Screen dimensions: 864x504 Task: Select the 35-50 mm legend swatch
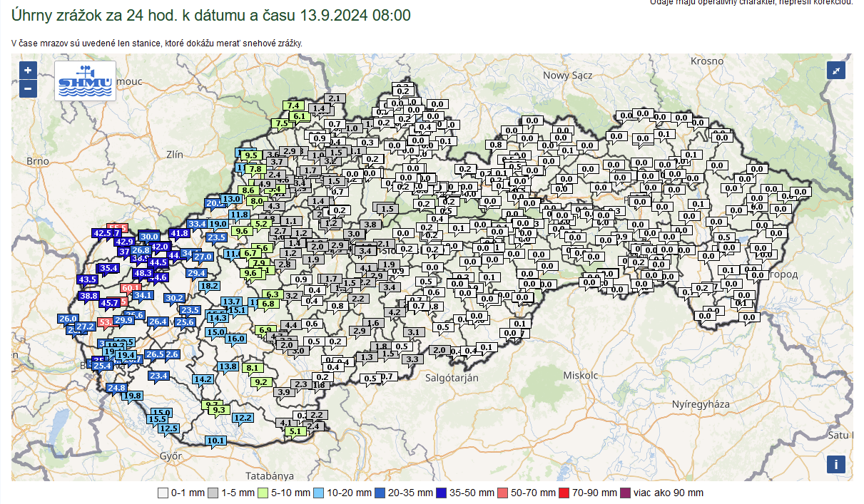tap(442, 493)
